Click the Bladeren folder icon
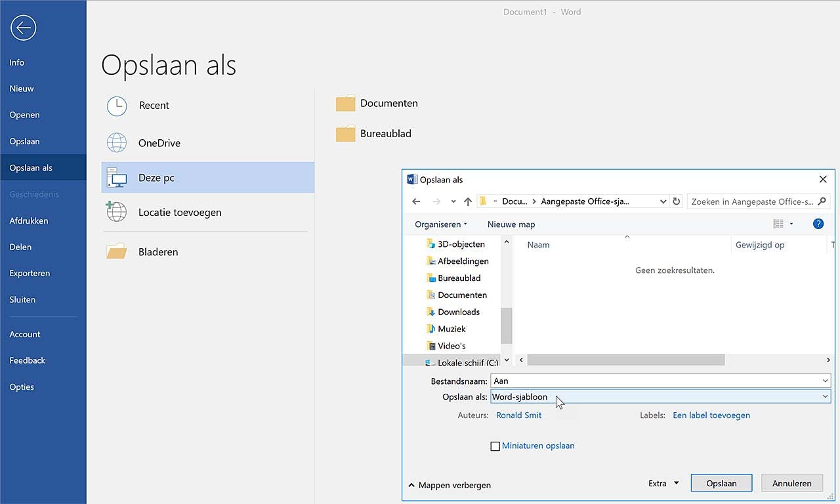Screen dimensions: 840x504 pyautogui.click(x=117, y=251)
